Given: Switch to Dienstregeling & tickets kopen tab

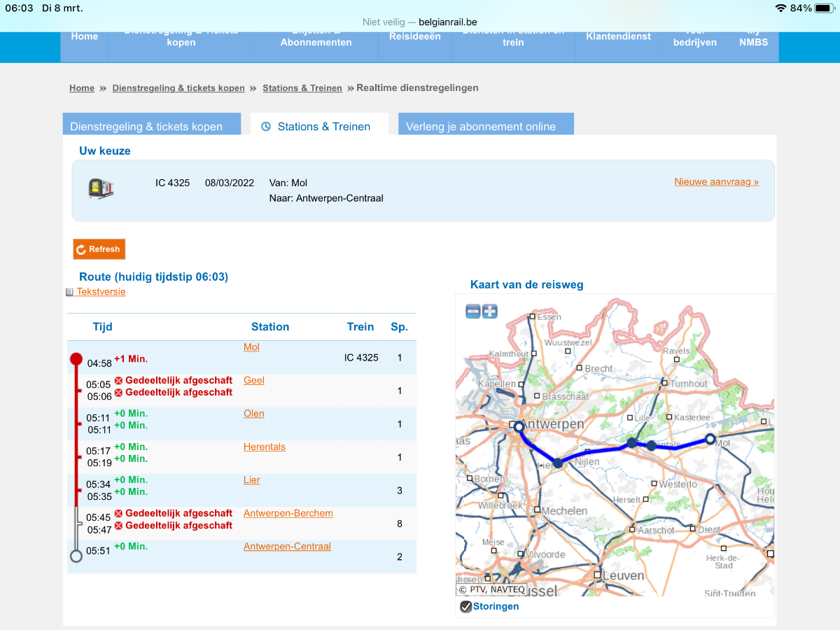Looking at the screenshot, I should click(146, 127).
